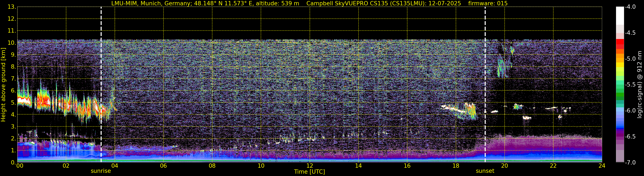Click the "16" time axis tick label
This screenshot has width=644, height=176.
(407, 166)
